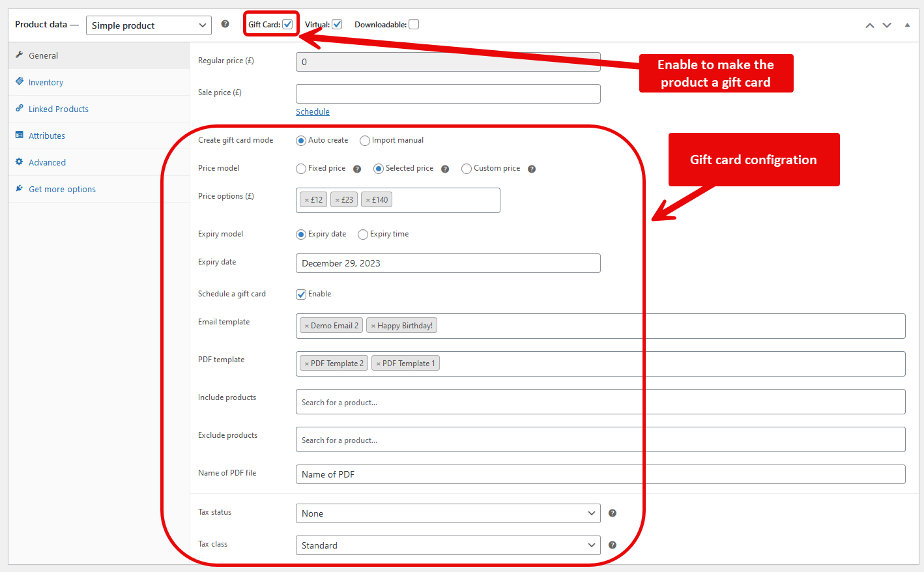The width and height of the screenshot is (924, 572).
Task: Click the Get more options plug icon
Action: coord(20,188)
